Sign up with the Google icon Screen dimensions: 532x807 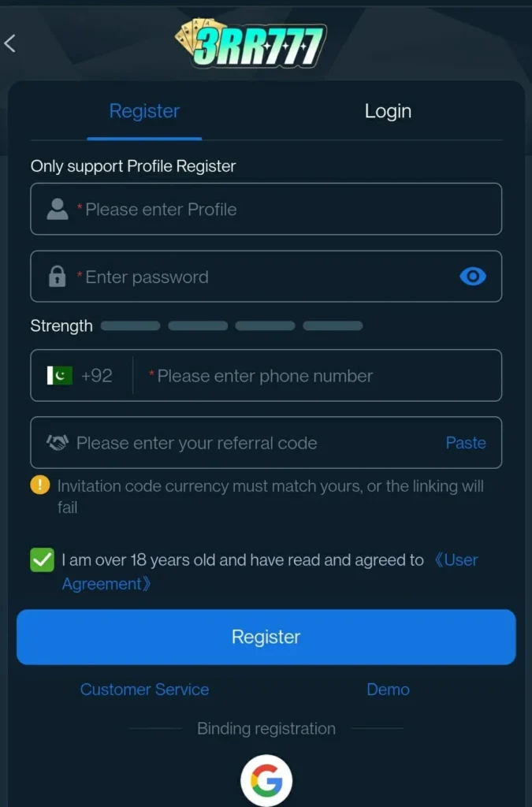266,780
